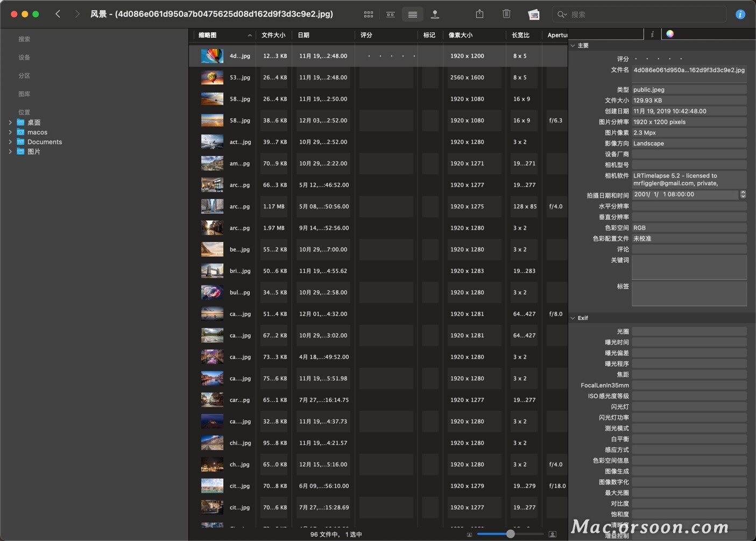
Task: Go back with the back arrow
Action: 58,14
